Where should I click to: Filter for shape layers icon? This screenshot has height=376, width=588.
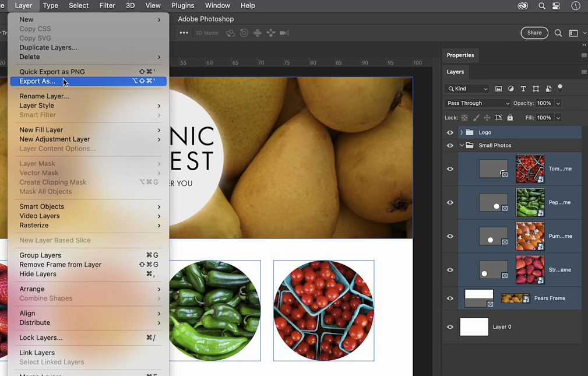click(x=536, y=89)
